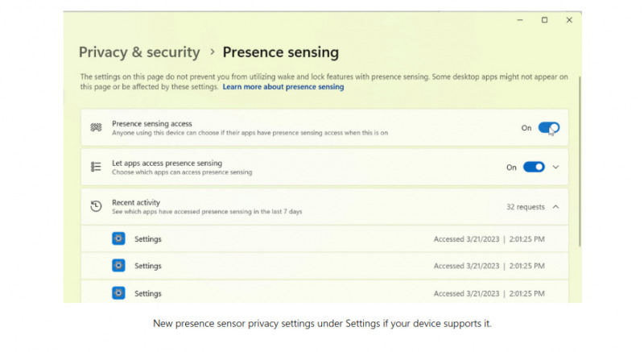This screenshot has height=352, width=644.
Task: Turn off Presence sensing access toggle
Action: coord(549,128)
